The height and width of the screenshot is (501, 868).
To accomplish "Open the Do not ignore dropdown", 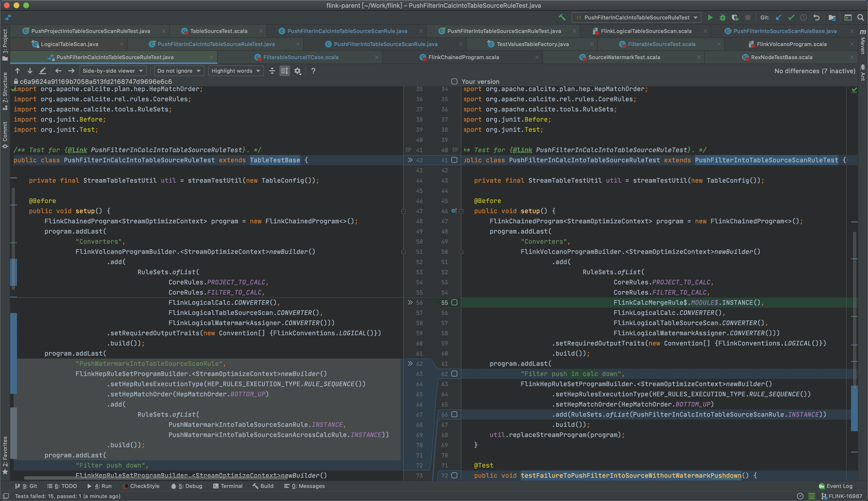I will point(179,71).
